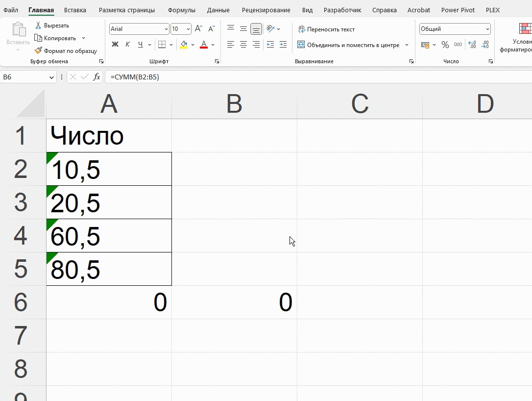
Task: Expand the accounting format options arrow
Action: (x=435, y=45)
